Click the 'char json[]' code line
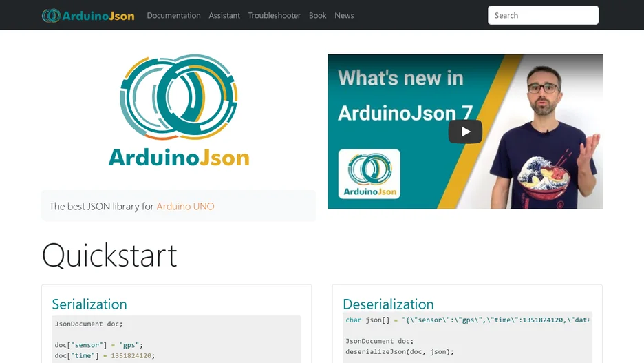The width and height of the screenshot is (644, 363). 467,320
